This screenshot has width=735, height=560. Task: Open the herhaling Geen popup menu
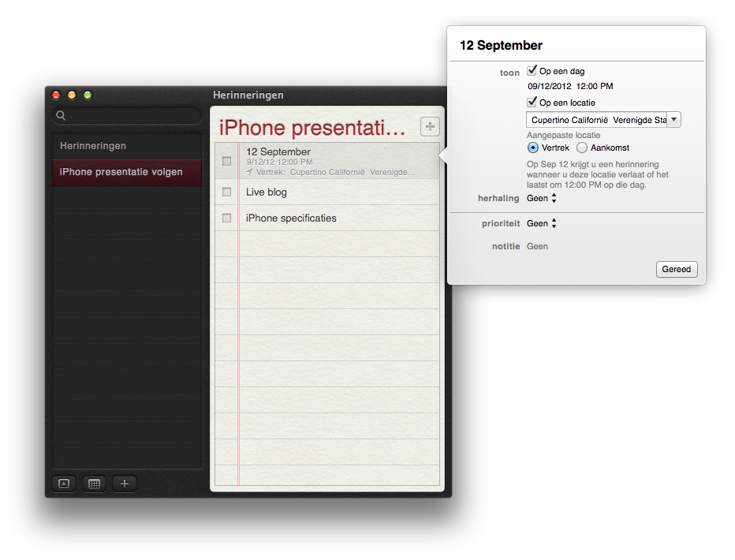click(x=542, y=199)
